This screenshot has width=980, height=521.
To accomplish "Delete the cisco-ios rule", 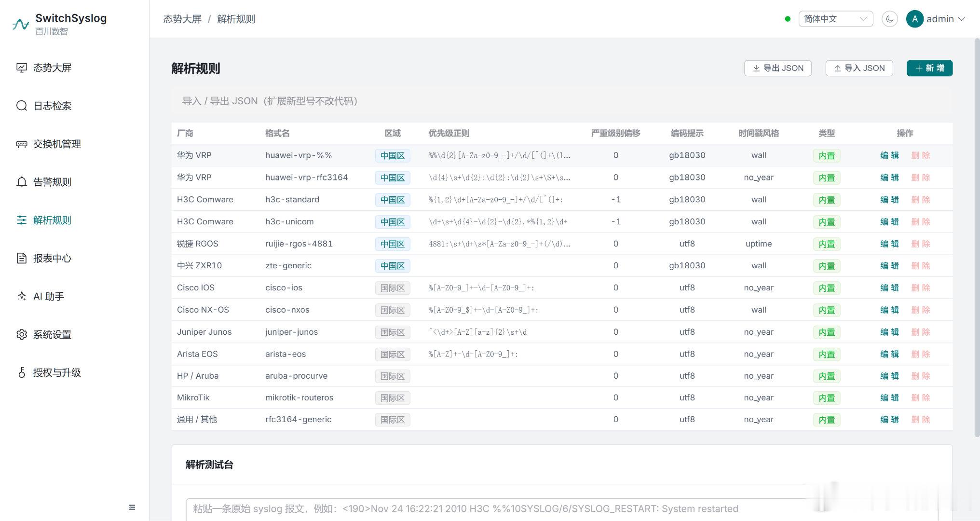I will point(920,288).
